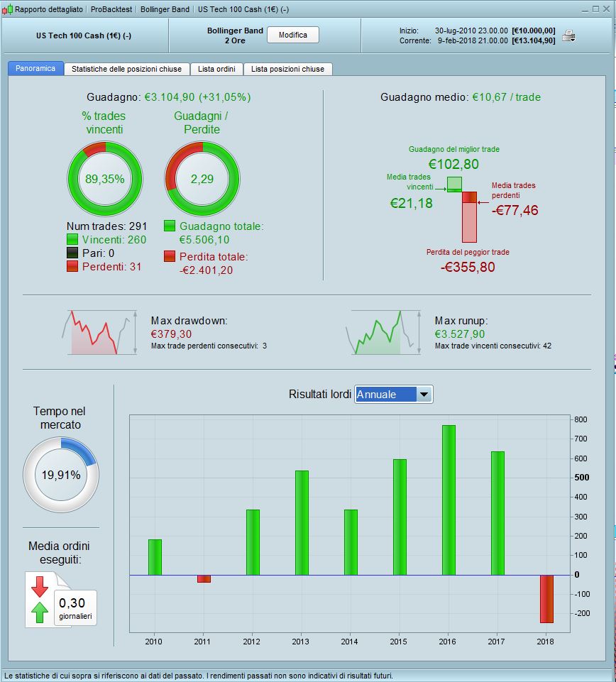Image resolution: width=616 pixels, height=682 pixels.
Task: Click the red Perdita totale legend swatch
Action: coord(170,256)
